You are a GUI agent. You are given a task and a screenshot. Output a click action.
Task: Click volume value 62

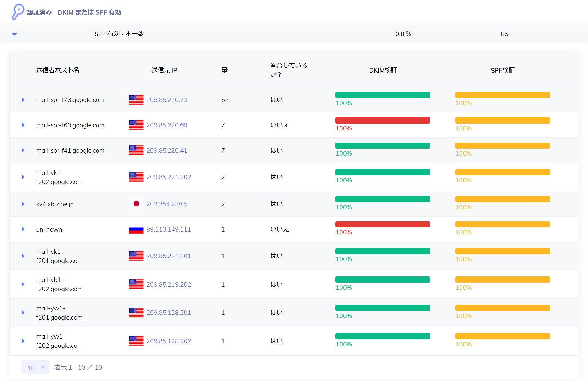coord(225,100)
